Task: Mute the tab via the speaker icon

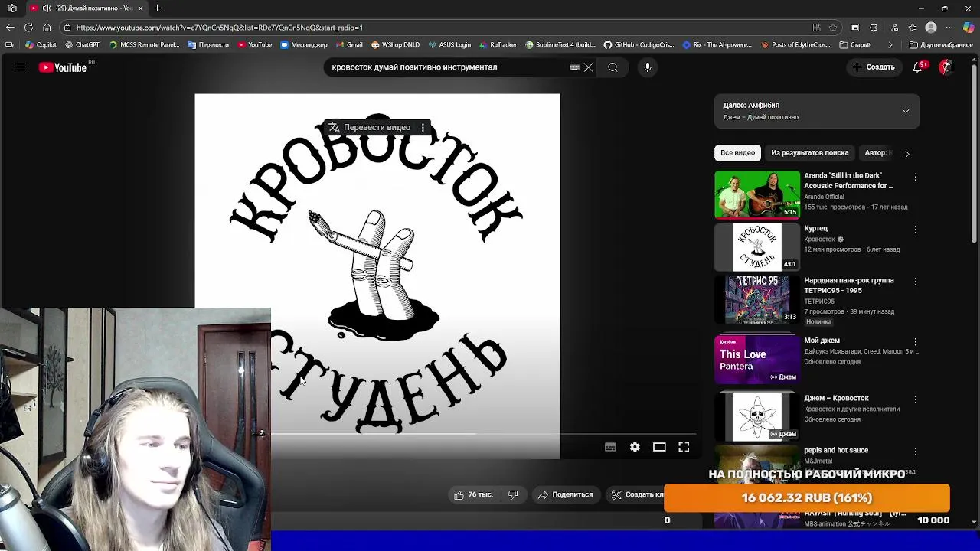Action: point(47,8)
